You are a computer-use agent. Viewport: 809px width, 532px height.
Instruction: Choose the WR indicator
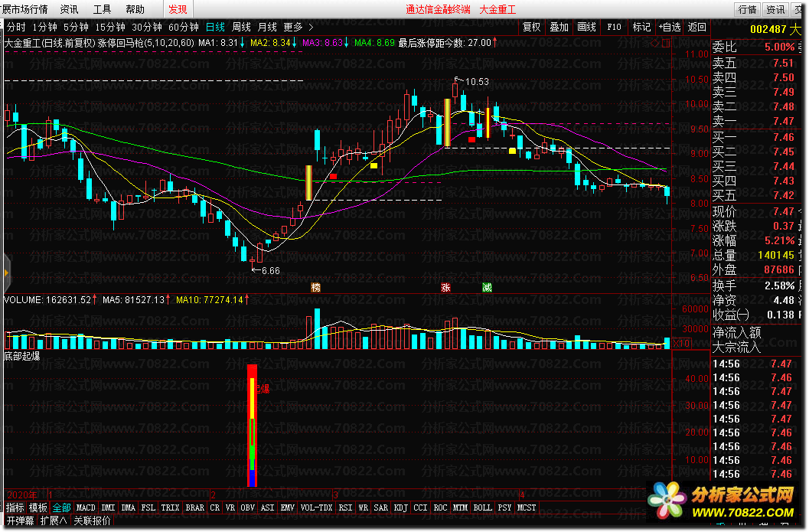tap(364, 508)
